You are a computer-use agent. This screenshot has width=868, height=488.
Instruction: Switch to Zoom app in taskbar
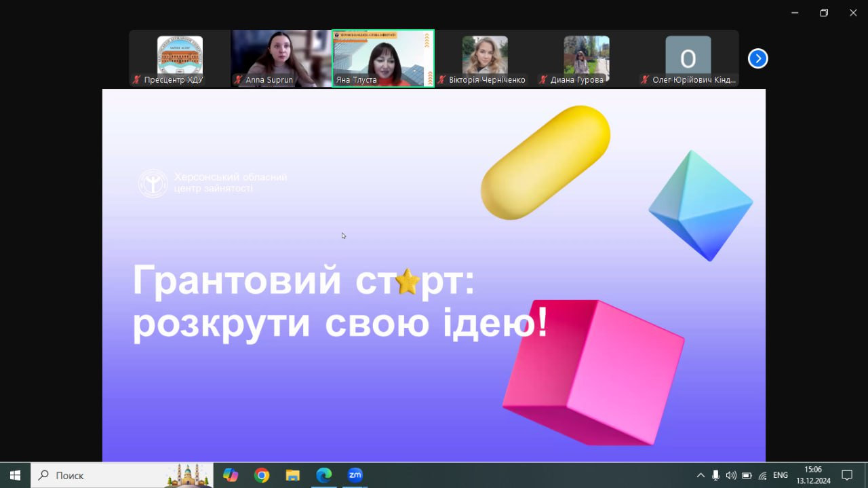tap(355, 475)
